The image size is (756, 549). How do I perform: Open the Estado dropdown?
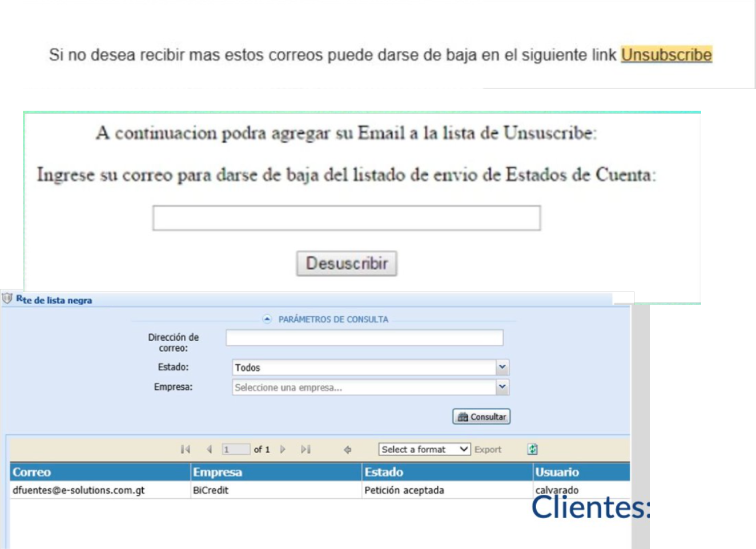[502, 368]
